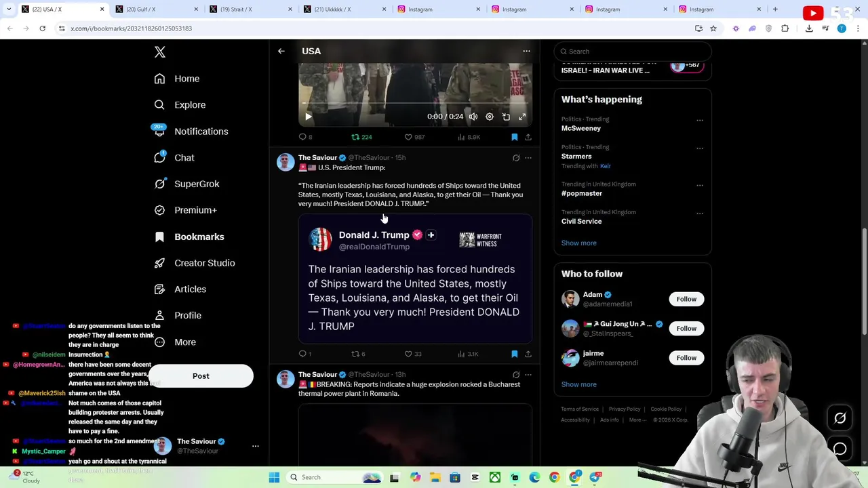This screenshot has width=868, height=488.
Task: Follow Adam
Action: pos(686,299)
